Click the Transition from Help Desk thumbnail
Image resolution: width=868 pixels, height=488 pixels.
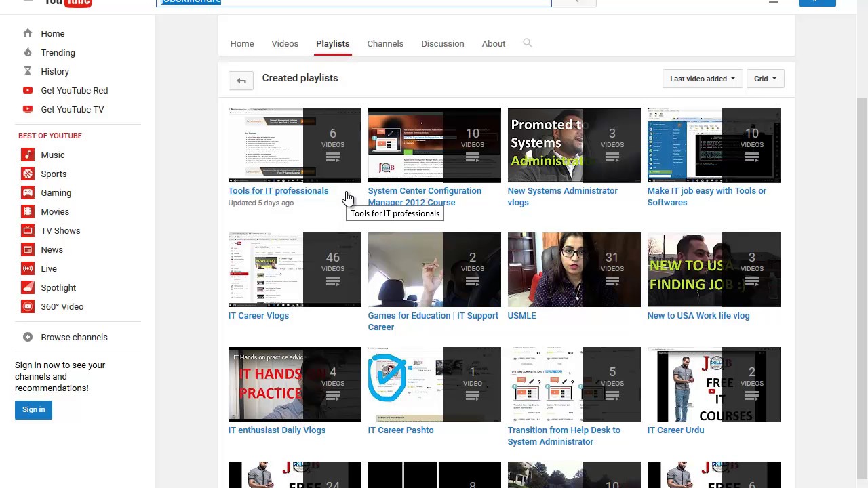click(x=574, y=384)
